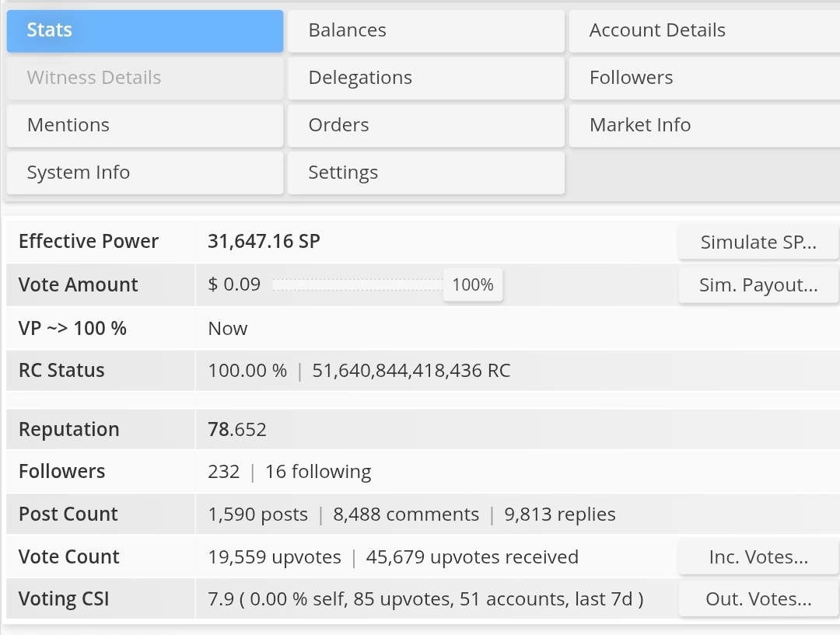This screenshot has width=840, height=635.
Task: View outgoing votes with Out. Votes
Action: 758,599
